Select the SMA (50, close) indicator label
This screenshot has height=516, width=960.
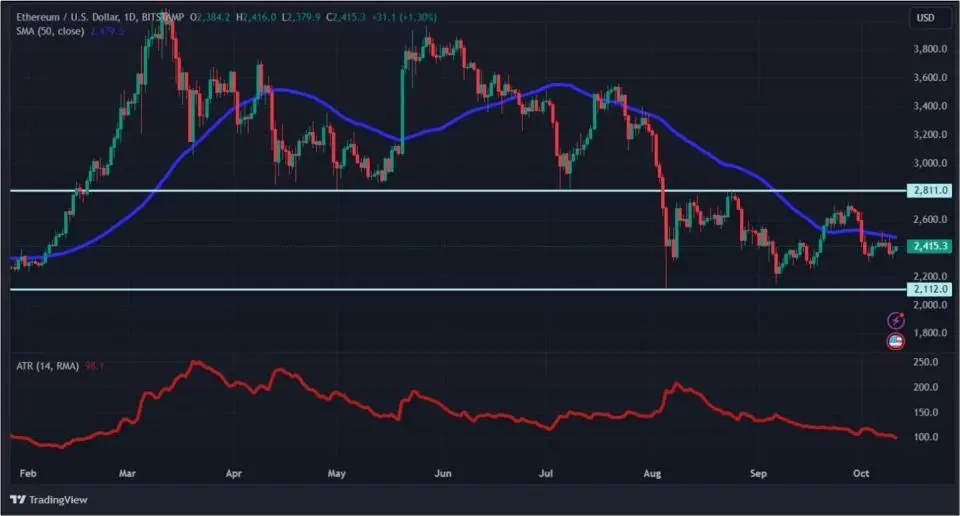pos(48,32)
